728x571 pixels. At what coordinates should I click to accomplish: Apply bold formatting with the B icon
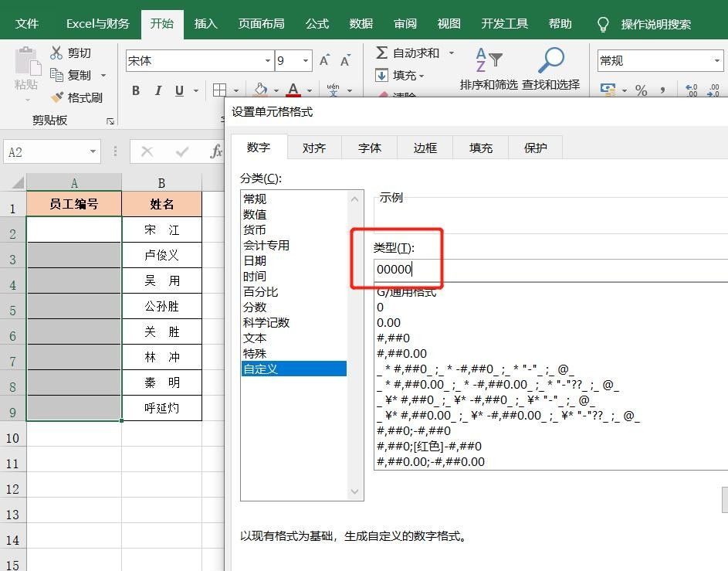pyautogui.click(x=136, y=90)
